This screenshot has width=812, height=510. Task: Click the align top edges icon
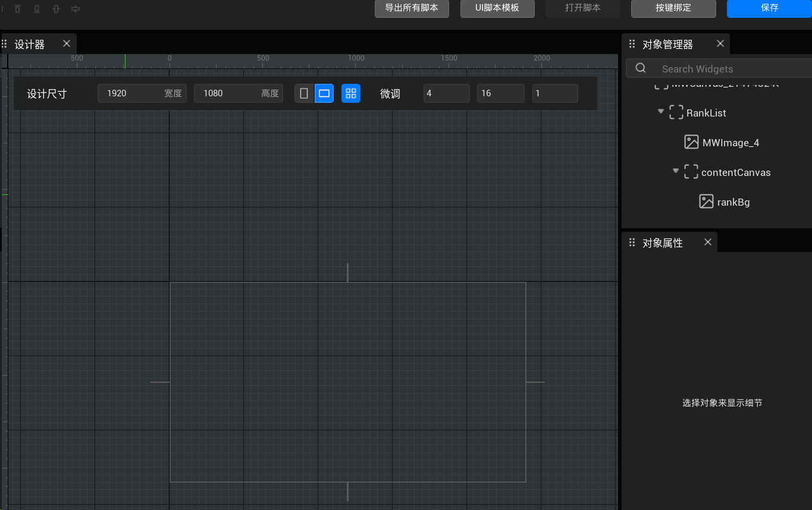(17, 9)
